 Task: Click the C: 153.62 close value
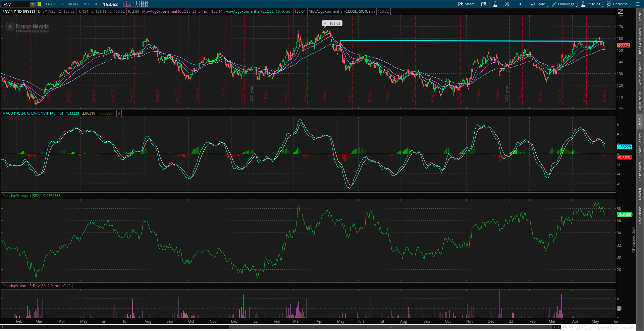117,11
